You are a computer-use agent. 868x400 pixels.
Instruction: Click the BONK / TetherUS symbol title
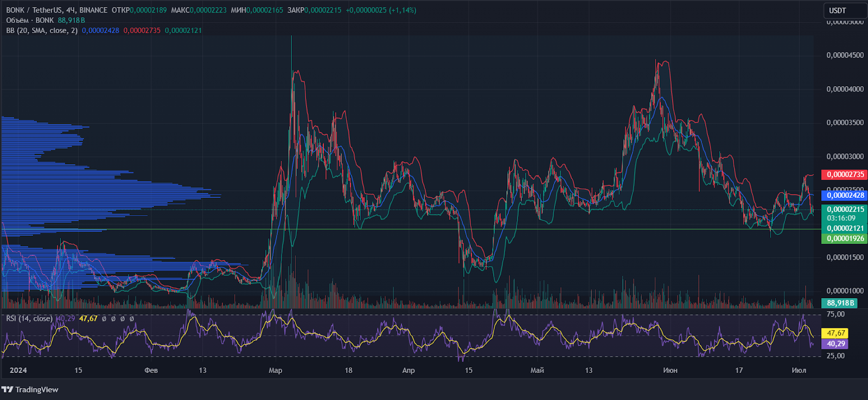(34, 10)
